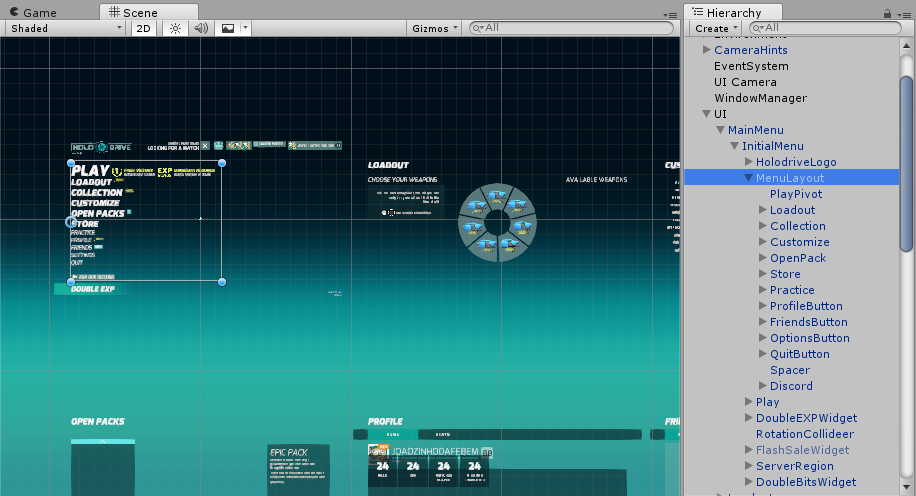This screenshot has width=916, height=496.
Task: Select ProfileButton in hierarchy
Action: click(806, 306)
